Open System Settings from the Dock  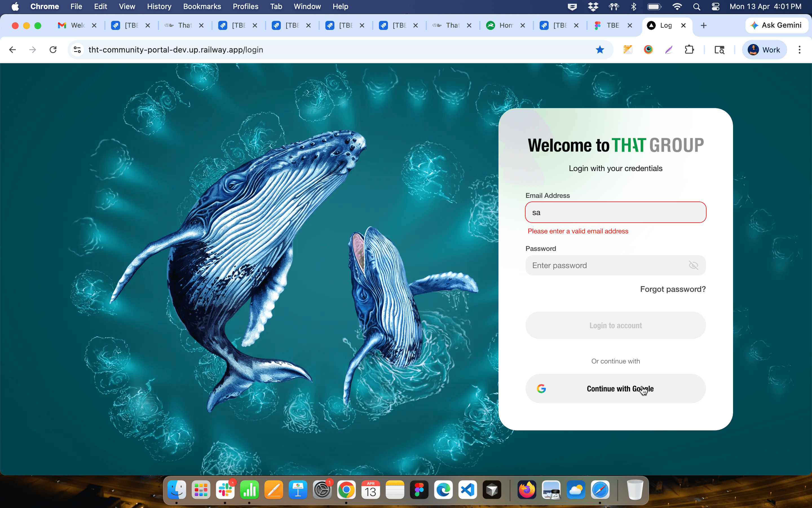(x=322, y=490)
